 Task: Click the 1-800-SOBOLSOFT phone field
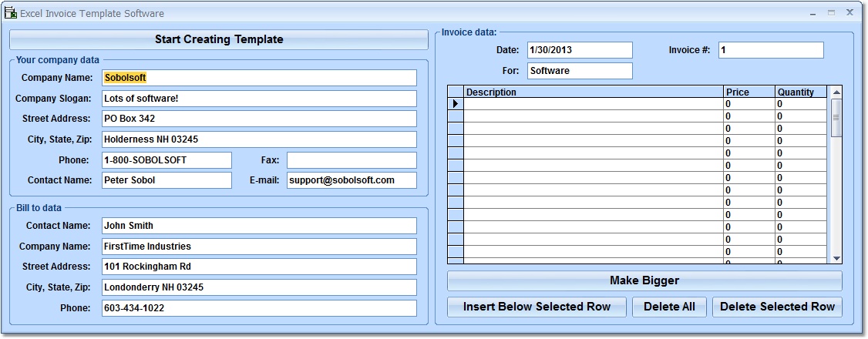coord(167,160)
